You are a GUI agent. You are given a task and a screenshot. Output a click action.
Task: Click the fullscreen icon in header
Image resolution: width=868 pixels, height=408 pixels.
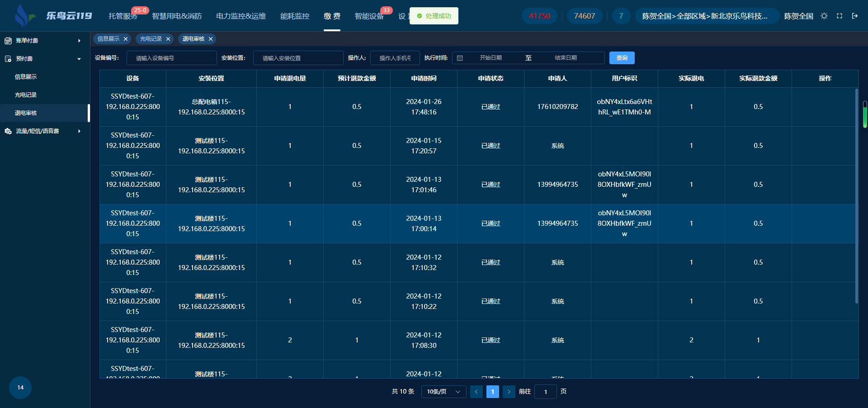coord(840,16)
